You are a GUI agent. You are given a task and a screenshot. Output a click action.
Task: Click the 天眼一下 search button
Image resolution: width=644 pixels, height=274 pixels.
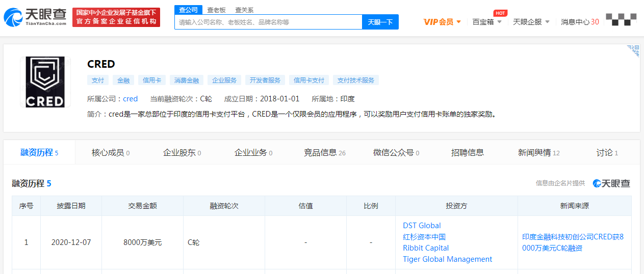(380, 22)
